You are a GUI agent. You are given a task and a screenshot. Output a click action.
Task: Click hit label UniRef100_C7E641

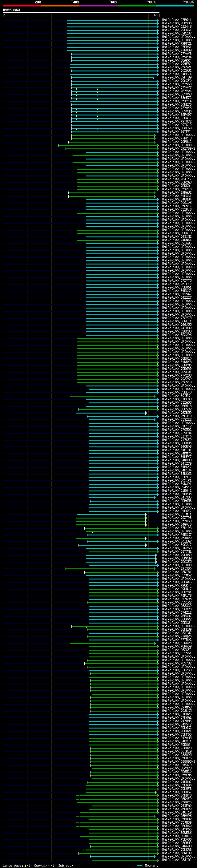pyautogui.click(x=177, y=20)
